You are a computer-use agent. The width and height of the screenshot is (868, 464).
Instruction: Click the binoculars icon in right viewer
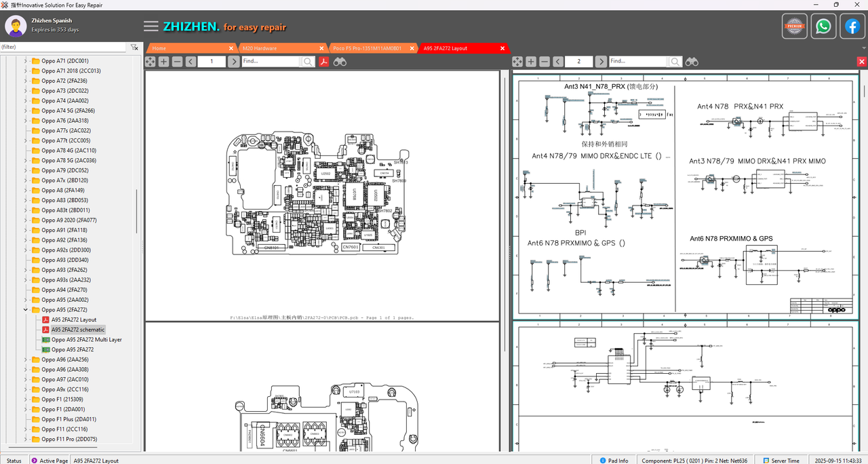692,62
